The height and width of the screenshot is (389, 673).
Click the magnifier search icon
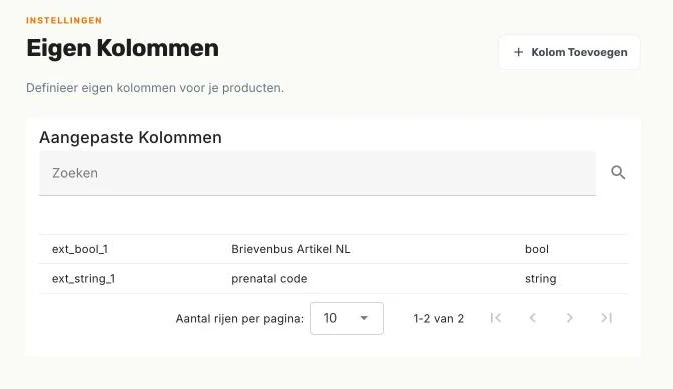tap(618, 173)
